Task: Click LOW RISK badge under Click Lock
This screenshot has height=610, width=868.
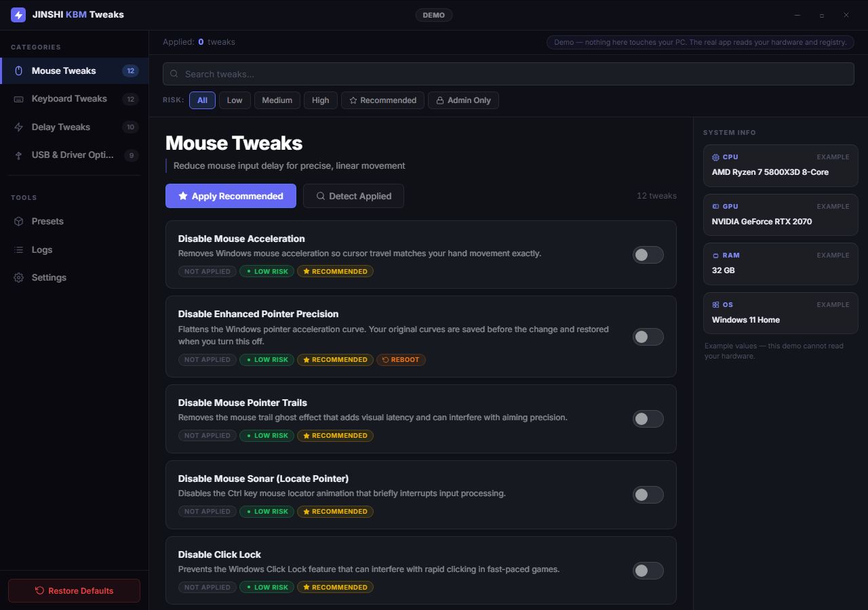Action: coord(267,588)
